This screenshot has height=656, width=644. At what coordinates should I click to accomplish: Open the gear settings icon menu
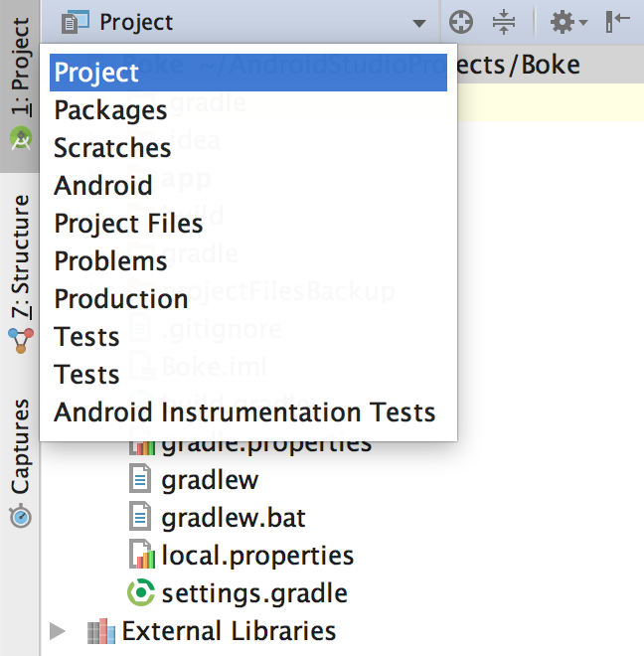[x=567, y=21]
